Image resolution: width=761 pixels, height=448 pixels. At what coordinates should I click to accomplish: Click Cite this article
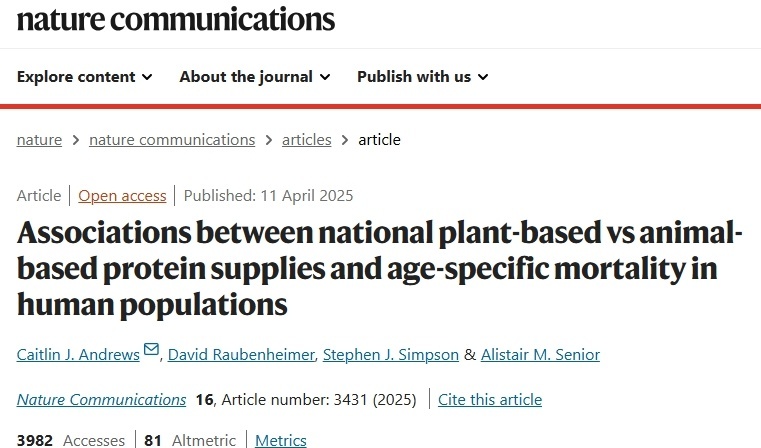[x=490, y=399]
